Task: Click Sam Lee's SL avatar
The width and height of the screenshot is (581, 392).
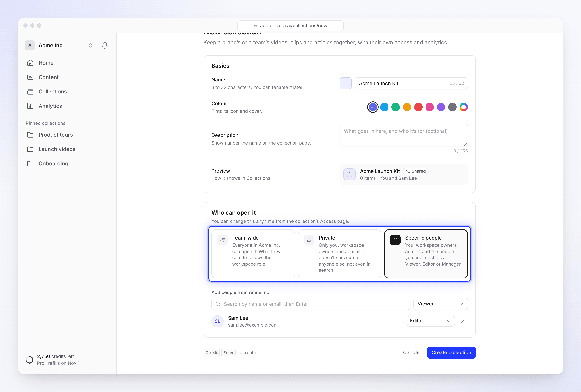Action: pos(217,321)
